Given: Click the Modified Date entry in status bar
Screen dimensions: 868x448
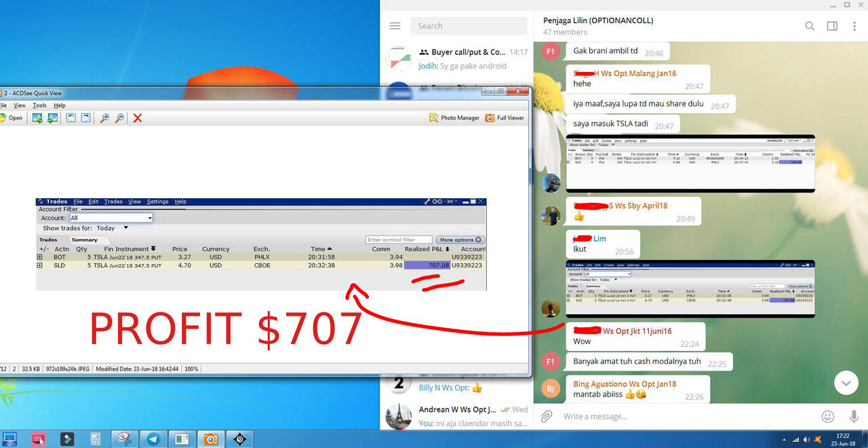Looking at the screenshot, I should tap(138, 369).
